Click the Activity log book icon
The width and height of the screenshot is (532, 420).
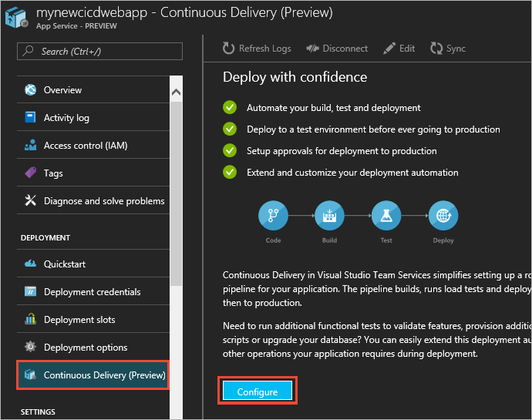[x=30, y=117]
